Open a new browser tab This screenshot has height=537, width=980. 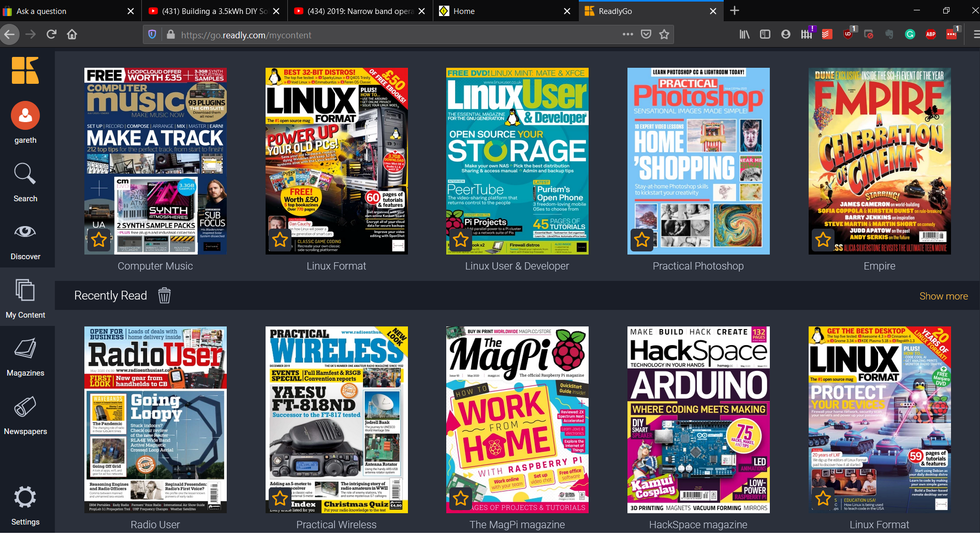click(x=735, y=10)
